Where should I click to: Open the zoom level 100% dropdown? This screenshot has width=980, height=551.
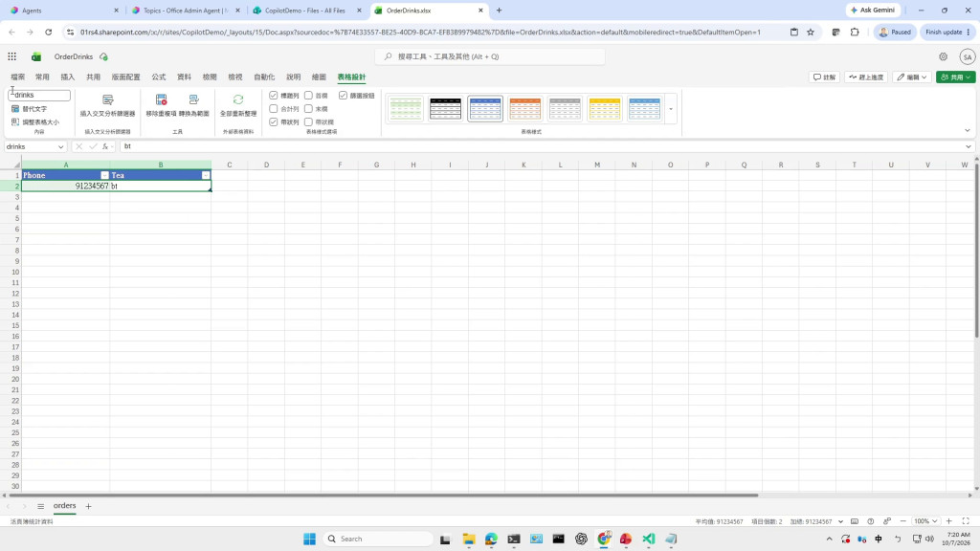click(925, 521)
